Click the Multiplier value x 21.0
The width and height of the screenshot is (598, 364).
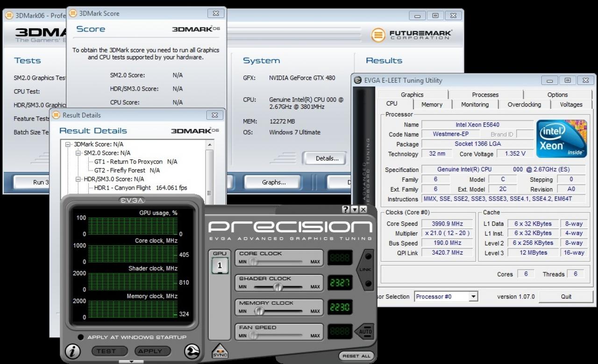tap(448, 233)
